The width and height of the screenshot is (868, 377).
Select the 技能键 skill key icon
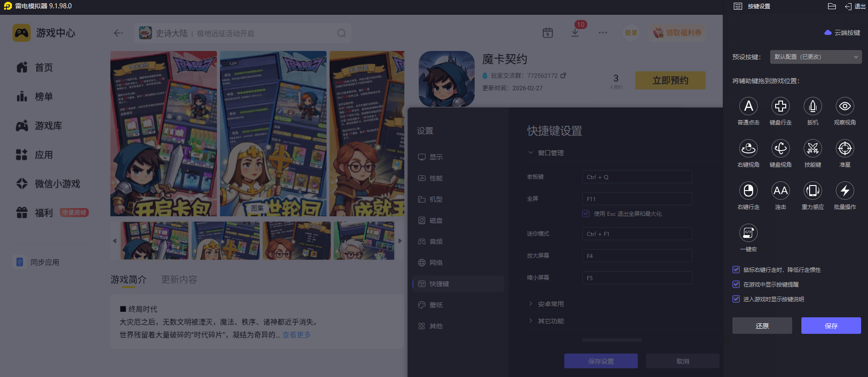click(x=813, y=148)
